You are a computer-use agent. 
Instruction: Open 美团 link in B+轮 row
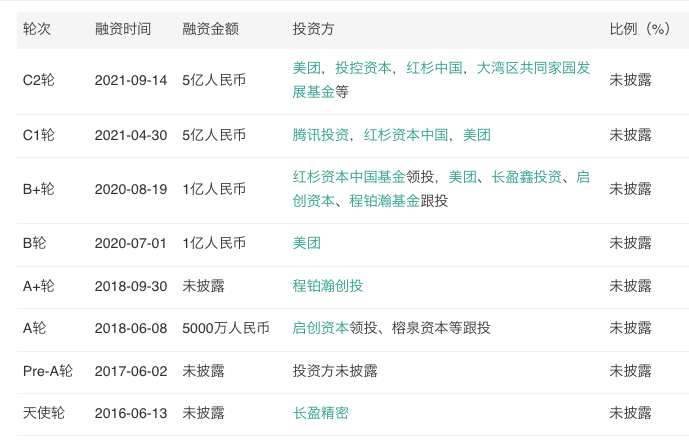(x=463, y=177)
